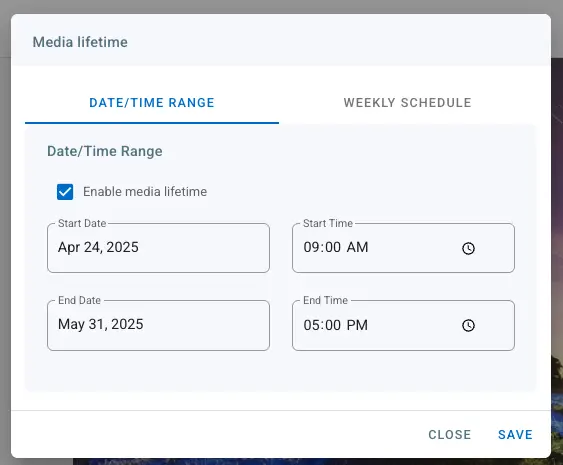
Task: Click the 'Media lifetime' dialog title
Action: (80, 42)
